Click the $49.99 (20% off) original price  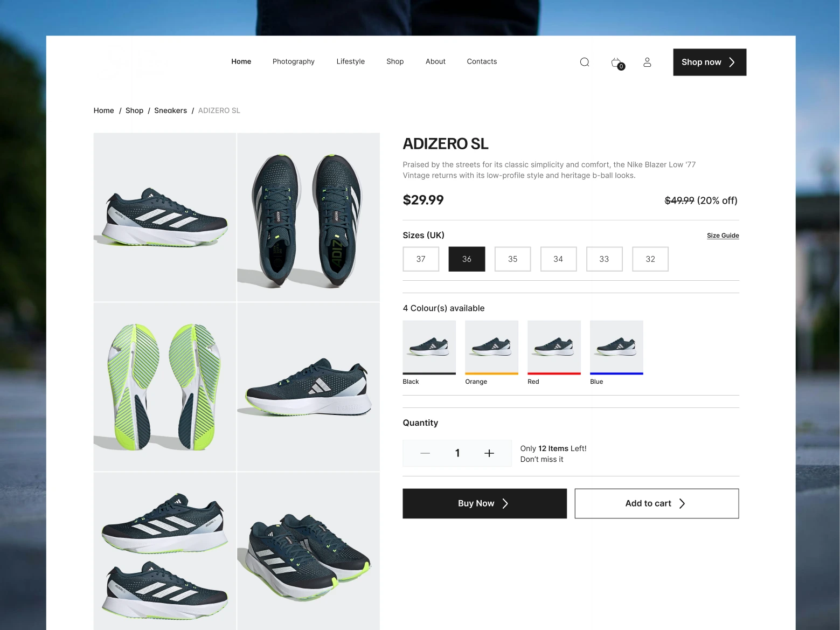click(x=701, y=200)
